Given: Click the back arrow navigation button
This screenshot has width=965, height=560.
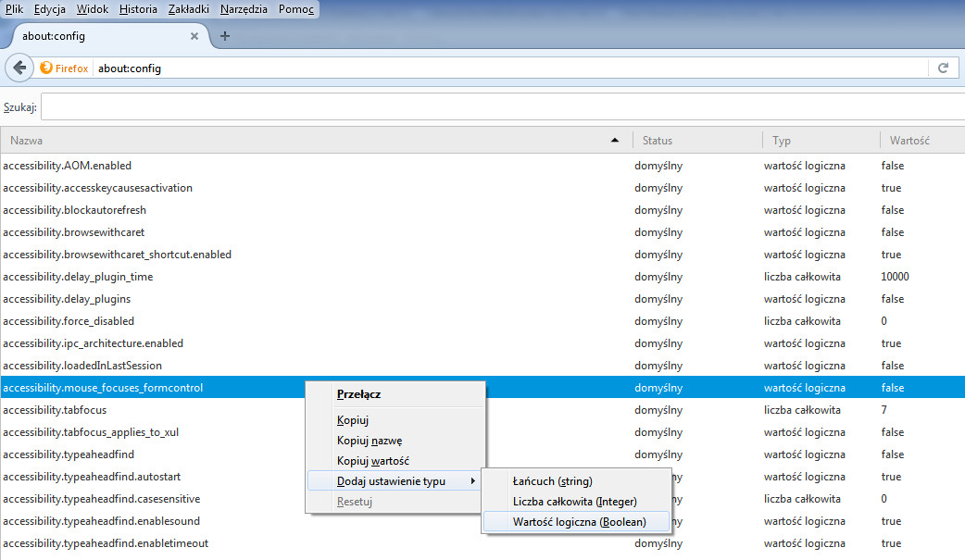Looking at the screenshot, I should tap(19, 68).
